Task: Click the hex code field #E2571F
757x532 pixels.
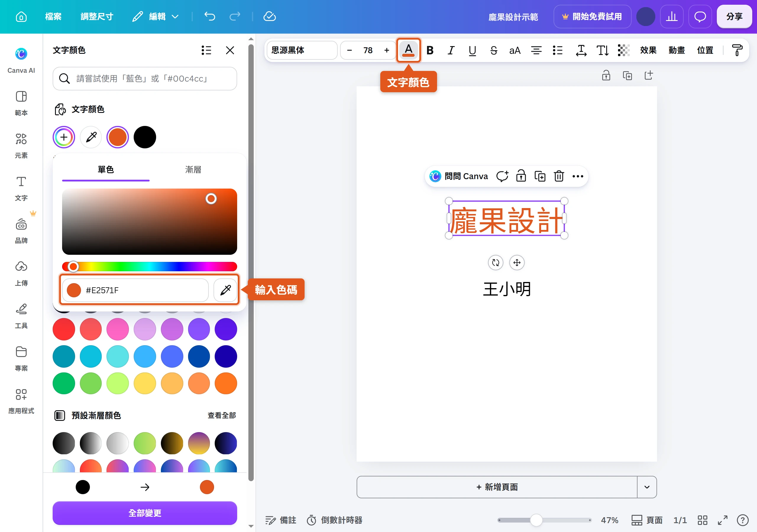Action: [135, 290]
